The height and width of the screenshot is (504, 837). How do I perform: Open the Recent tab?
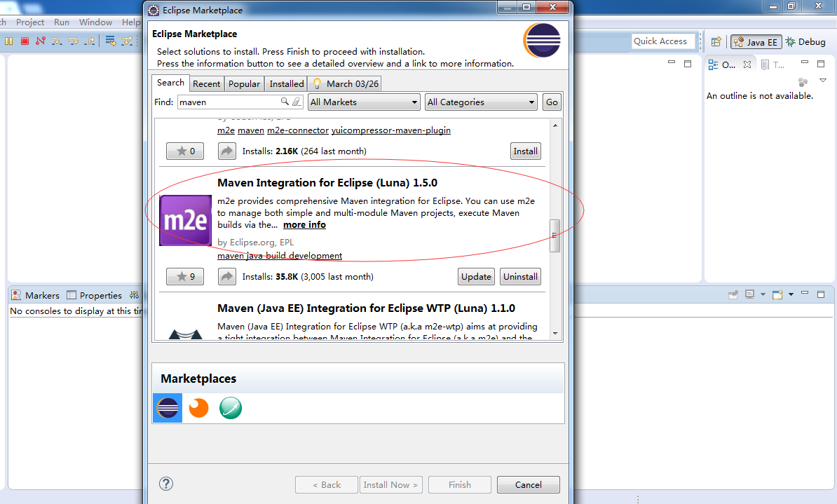(x=207, y=84)
